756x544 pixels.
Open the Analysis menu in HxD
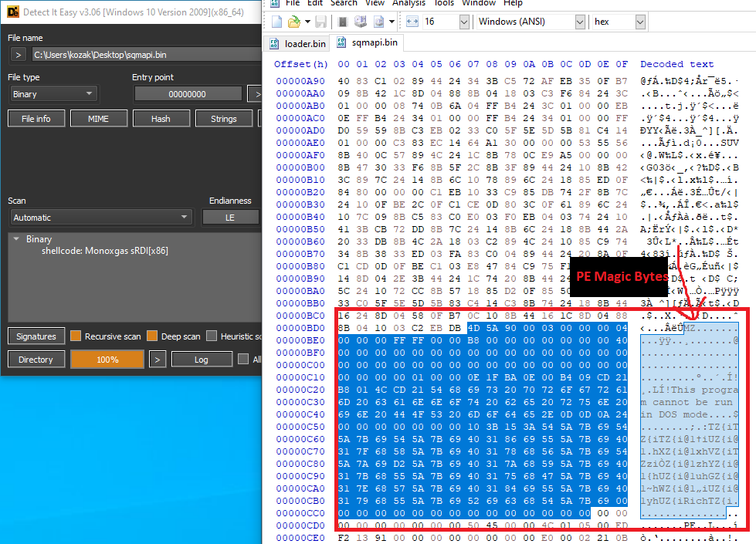[409, 4]
